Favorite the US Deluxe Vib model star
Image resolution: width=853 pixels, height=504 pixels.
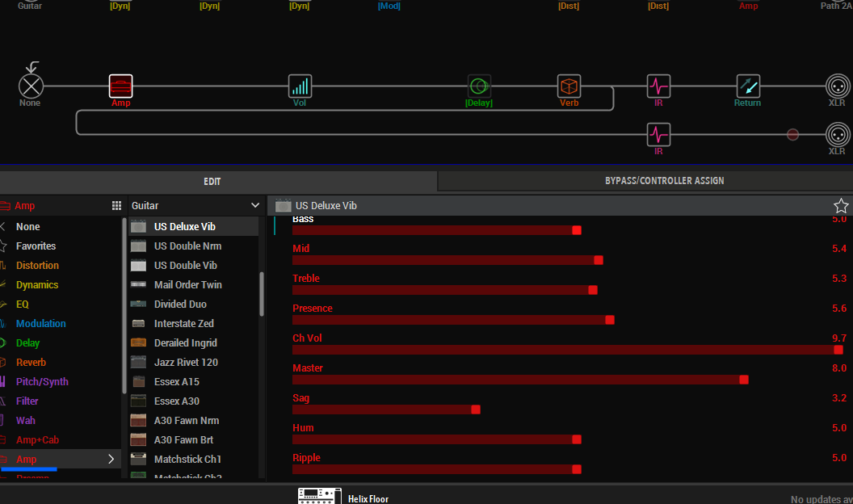(841, 206)
